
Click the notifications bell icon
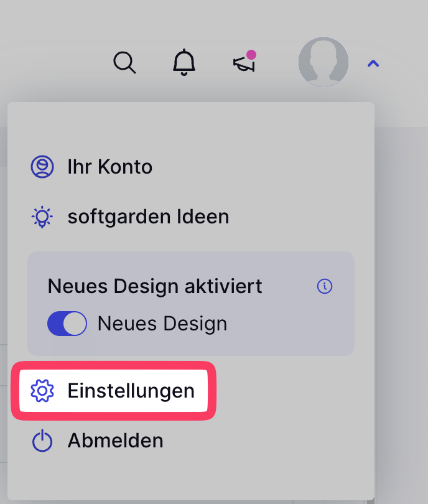(x=184, y=62)
